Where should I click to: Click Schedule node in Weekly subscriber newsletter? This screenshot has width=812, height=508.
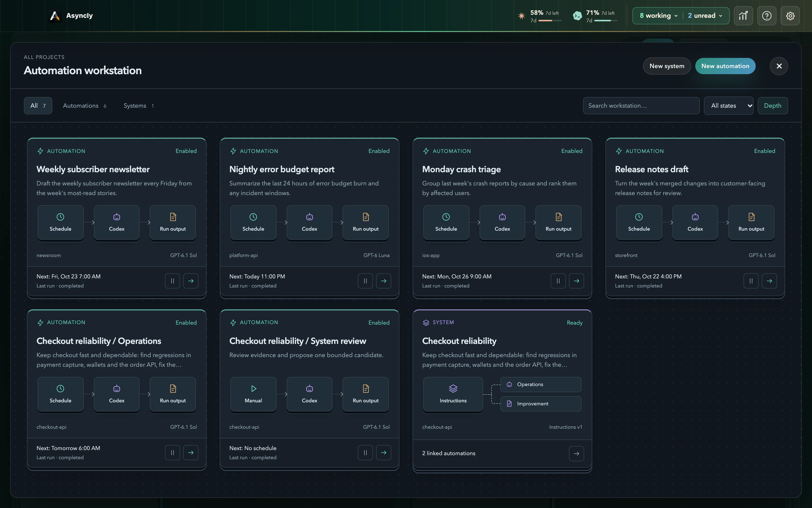tap(60, 223)
